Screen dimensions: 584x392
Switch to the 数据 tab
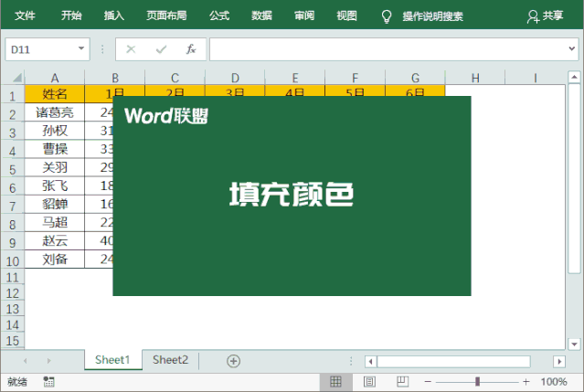click(261, 16)
